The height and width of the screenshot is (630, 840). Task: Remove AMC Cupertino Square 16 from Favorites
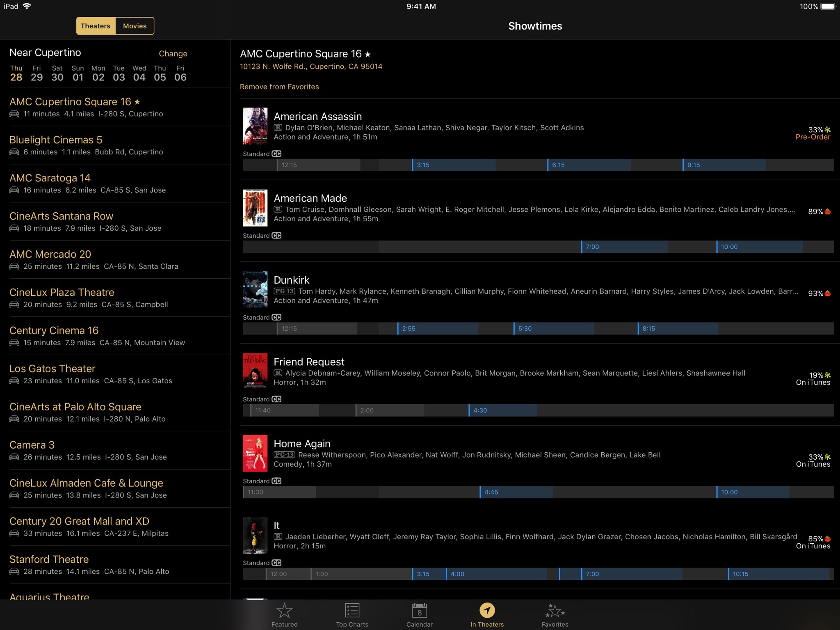(279, 87)
